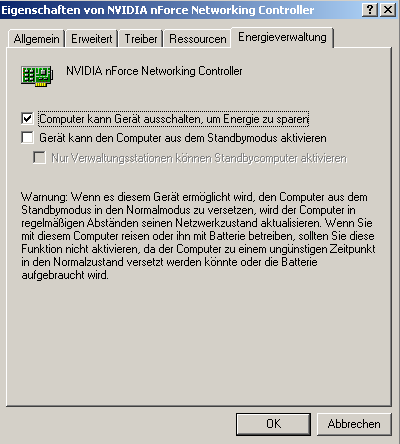
Task: Open the Erweitert tab
Action: 92,39
